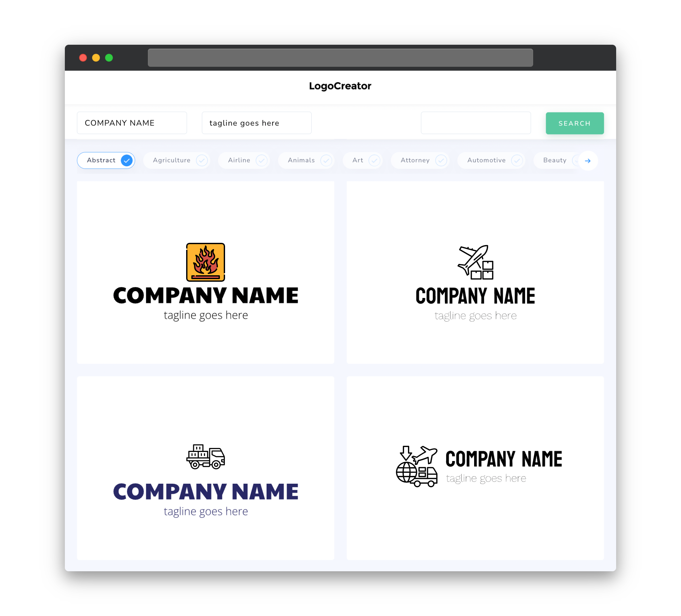Click the Agriculture category checkmark icon
Screen dimensions: 681x616
(x=202, y=160)
